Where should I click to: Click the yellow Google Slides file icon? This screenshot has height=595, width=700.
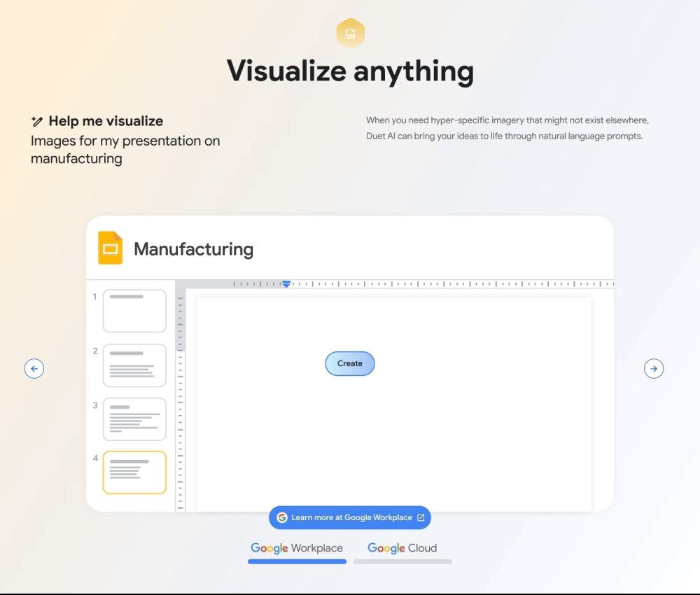(x=111, y=248)
